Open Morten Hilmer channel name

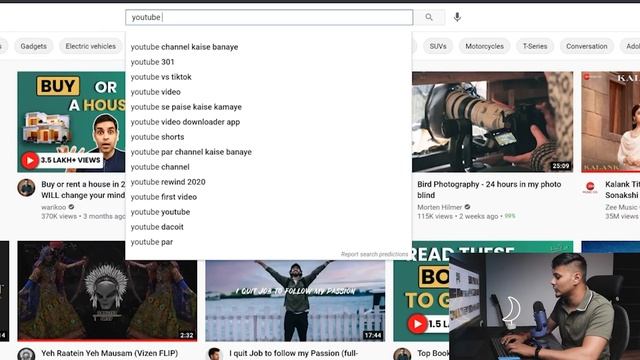click(440, 207)
